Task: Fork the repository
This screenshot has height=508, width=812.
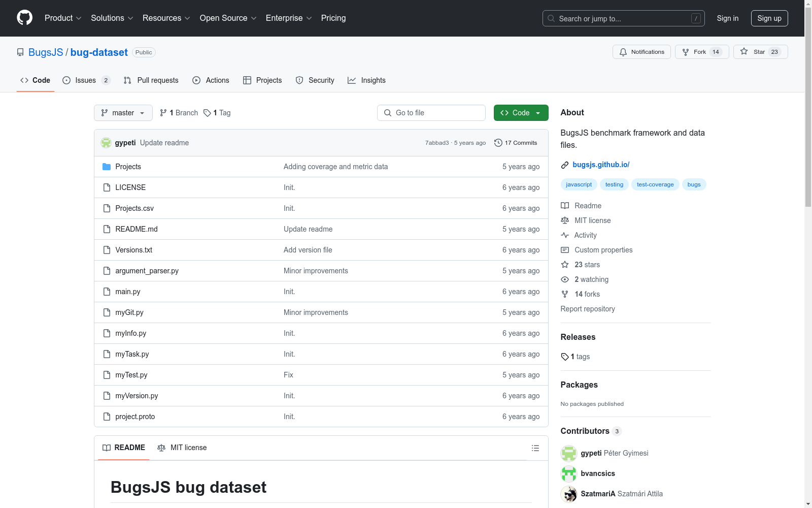Action: click(702, 52)
